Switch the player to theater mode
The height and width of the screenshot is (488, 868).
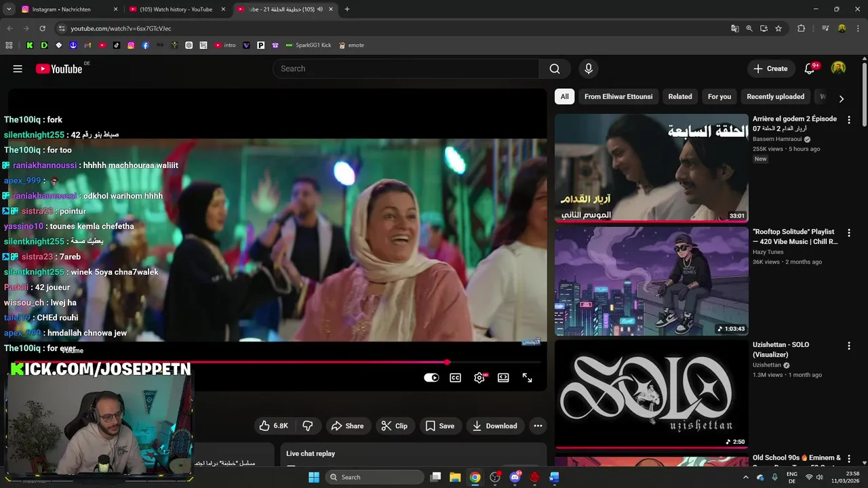point(503,378)
